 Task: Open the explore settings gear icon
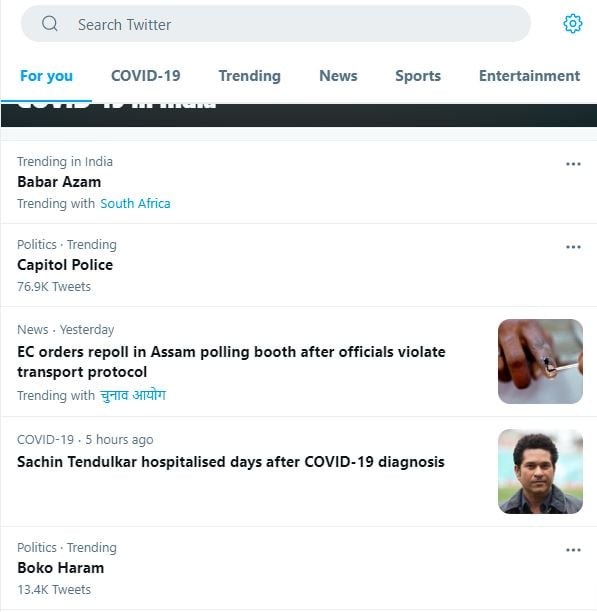click(x=572, y=23)
